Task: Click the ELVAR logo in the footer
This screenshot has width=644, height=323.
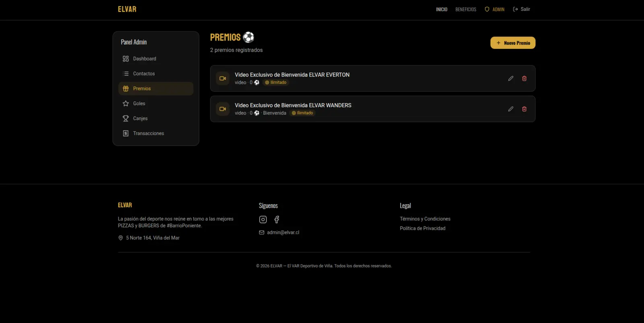Action: click(125, 205)
